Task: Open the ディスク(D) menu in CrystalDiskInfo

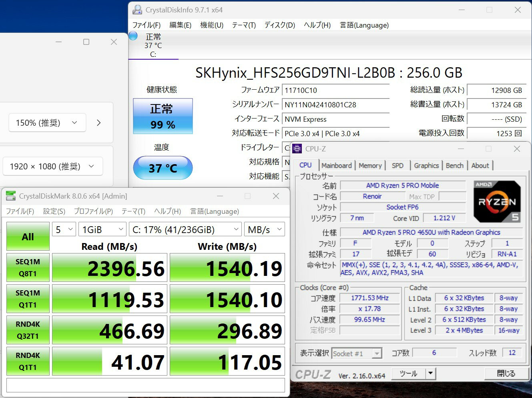Action: pyautogui.click(x=279, y=25)
